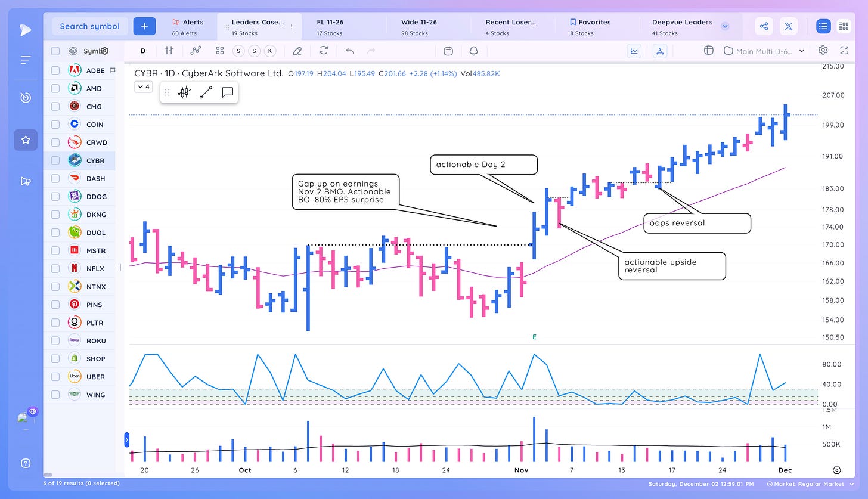The height and width of the screenshot is (499, 868).
Task: Open the help question mark icon
Action: pyautogui.click(x=25, y=463)
